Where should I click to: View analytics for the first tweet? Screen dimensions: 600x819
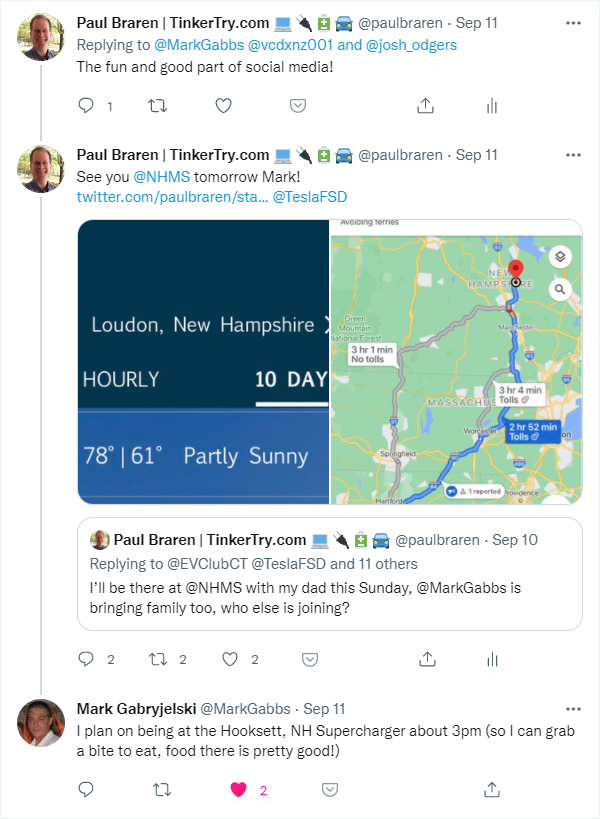pyautogui.click(x=492, y=106)
